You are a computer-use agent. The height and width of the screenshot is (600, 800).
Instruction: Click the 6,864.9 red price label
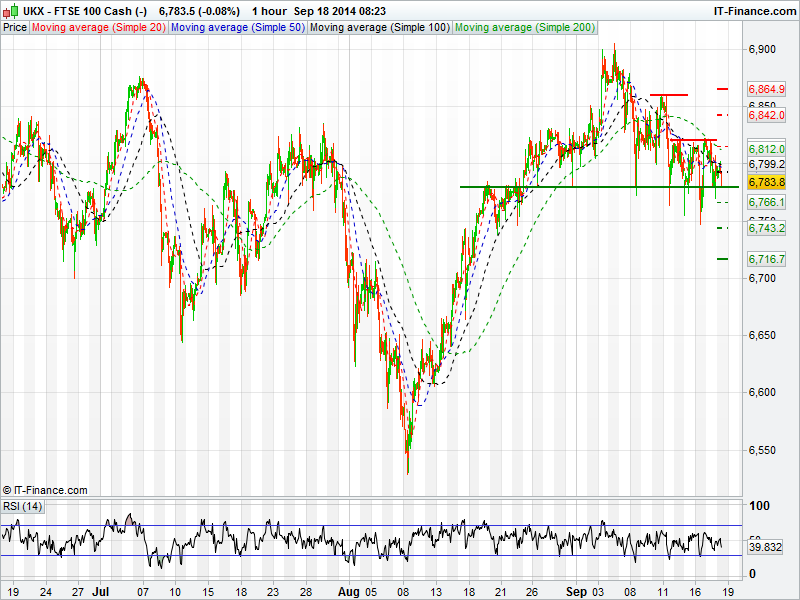click(767, 89)
